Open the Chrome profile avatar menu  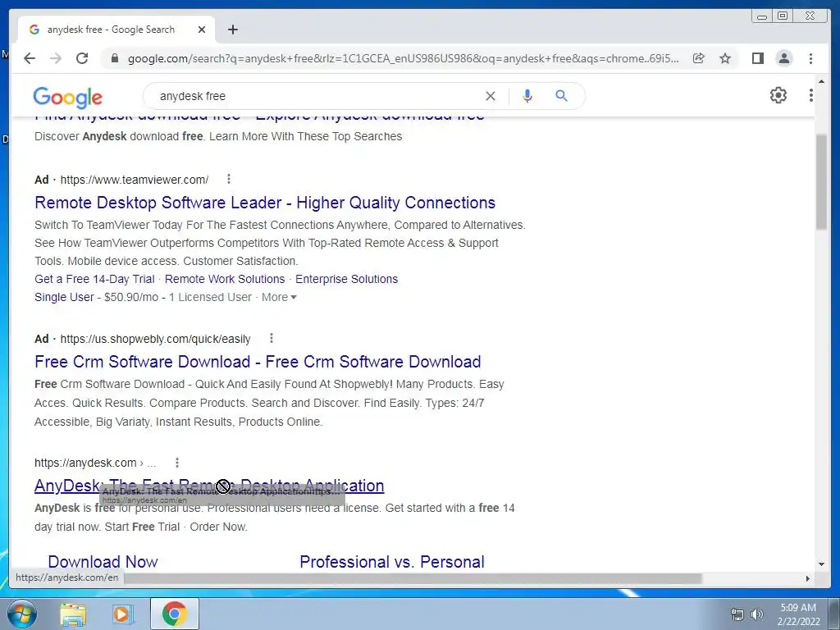[783, 58]
